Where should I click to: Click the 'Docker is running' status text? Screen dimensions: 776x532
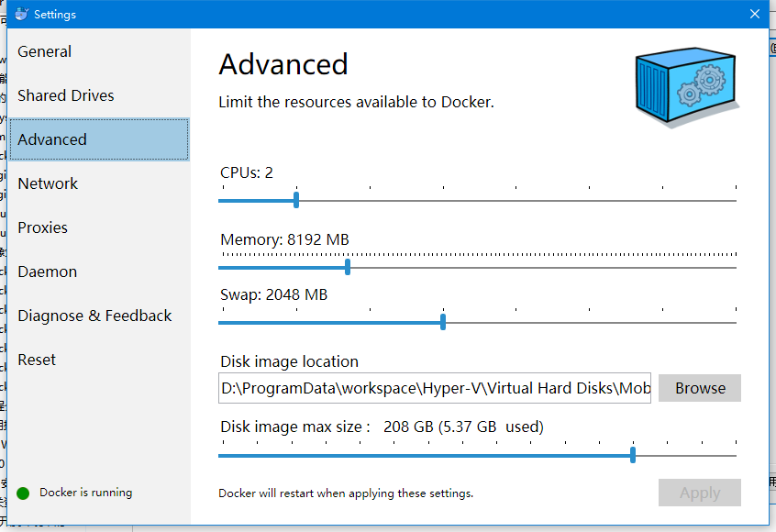86,493
